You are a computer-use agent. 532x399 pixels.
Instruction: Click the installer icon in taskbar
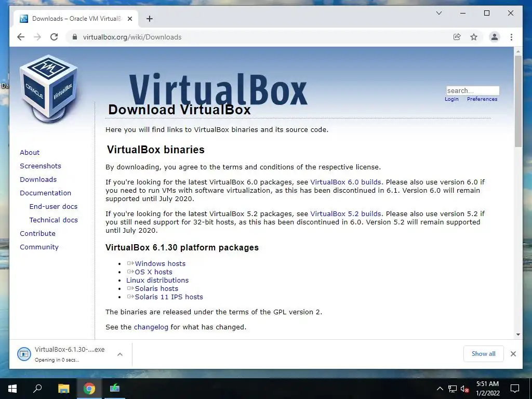click(115, 388)
